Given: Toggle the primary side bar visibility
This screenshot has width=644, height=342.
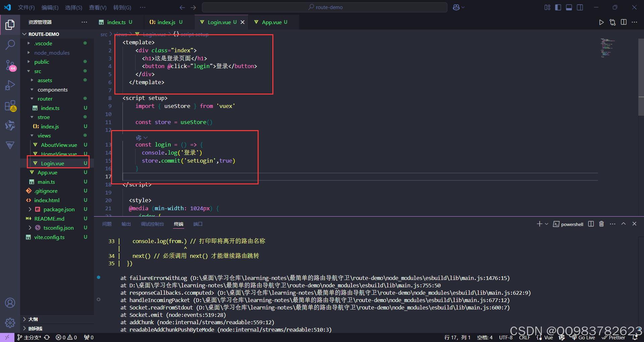Looking at the screenshot, I should tap(558, 7).
